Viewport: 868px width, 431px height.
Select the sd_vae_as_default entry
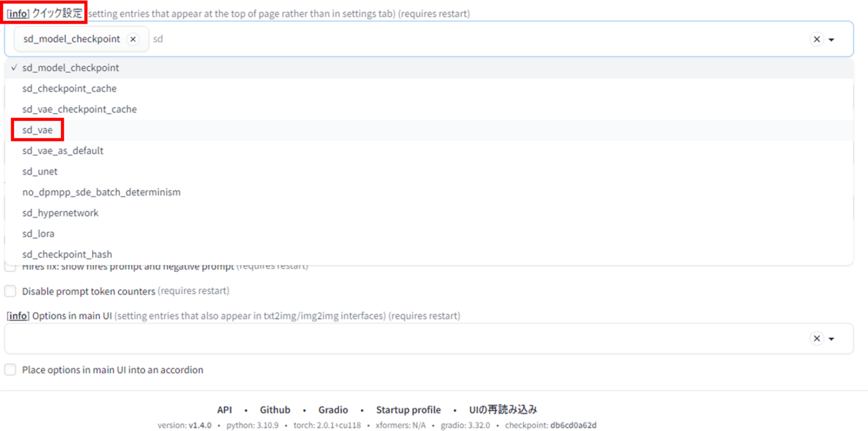click(63, 151)
